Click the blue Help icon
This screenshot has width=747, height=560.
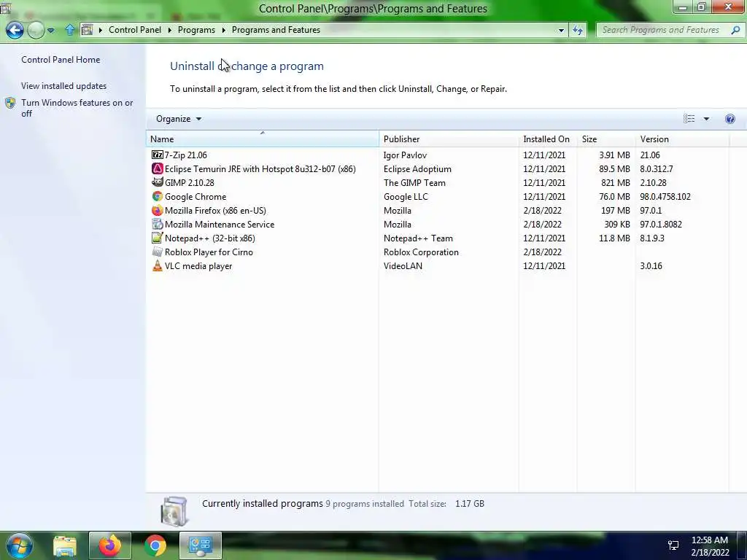[729, 119]
